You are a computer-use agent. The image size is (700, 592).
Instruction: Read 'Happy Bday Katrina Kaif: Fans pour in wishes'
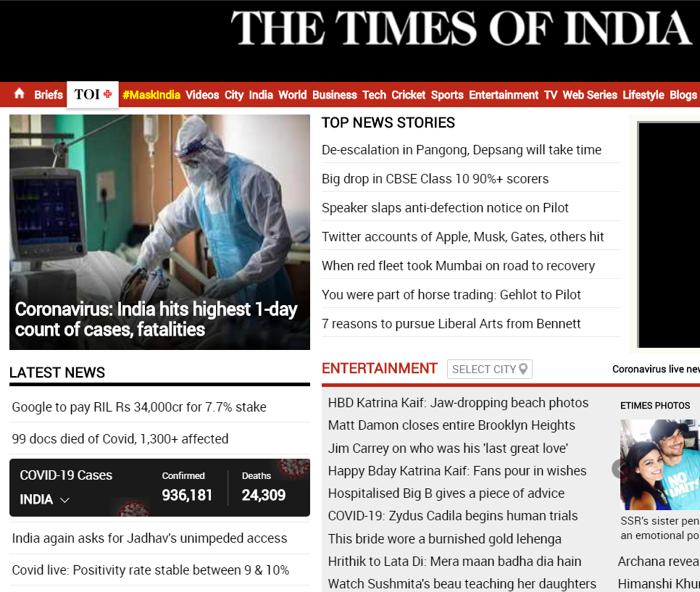pyautogui.click(x=457, y=470)
